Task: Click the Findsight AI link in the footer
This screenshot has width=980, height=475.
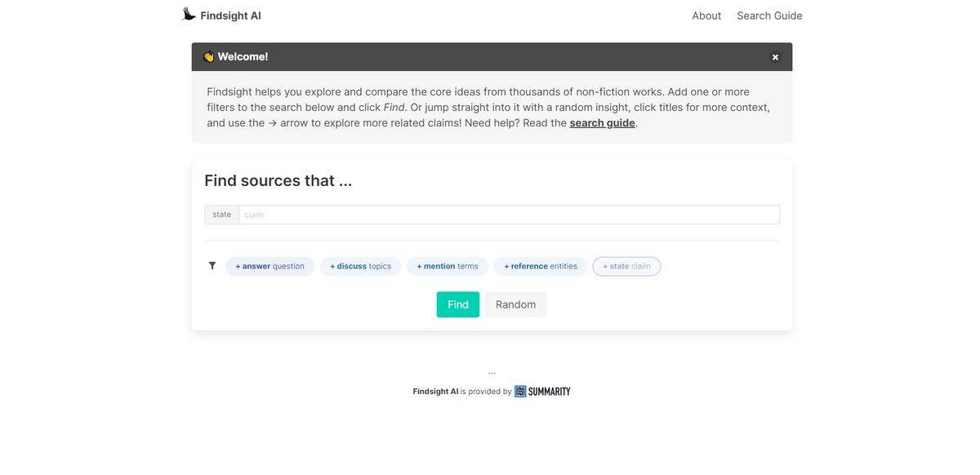Action: [435, 392]
